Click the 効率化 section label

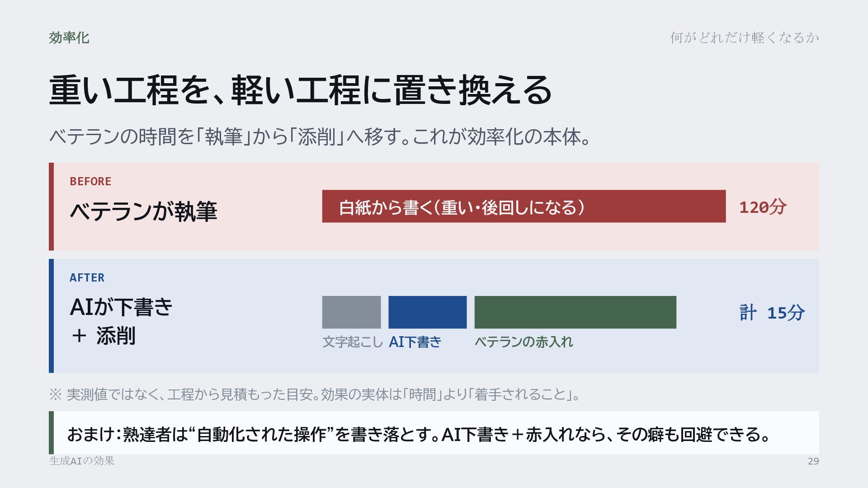coord(69,38)
